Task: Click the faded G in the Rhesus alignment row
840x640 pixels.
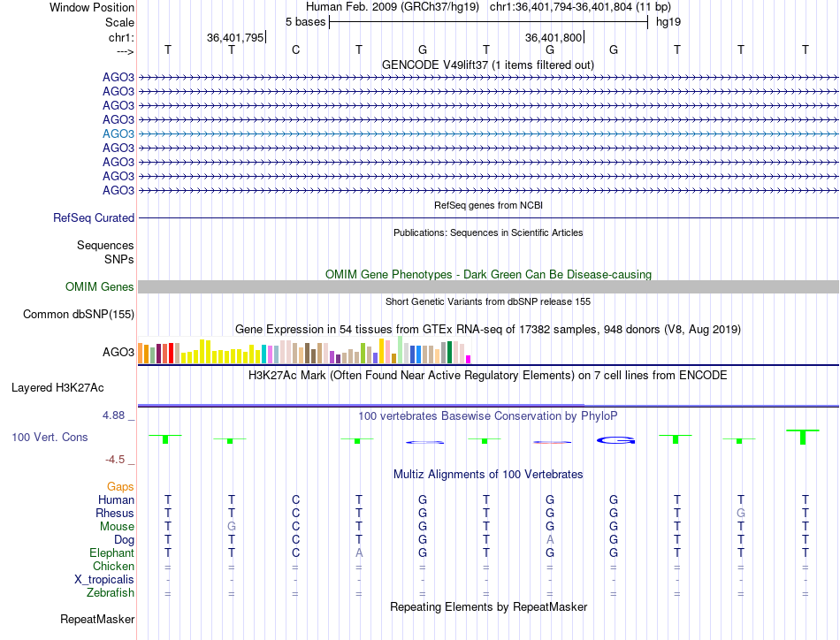Action: [x=741, y=513]
